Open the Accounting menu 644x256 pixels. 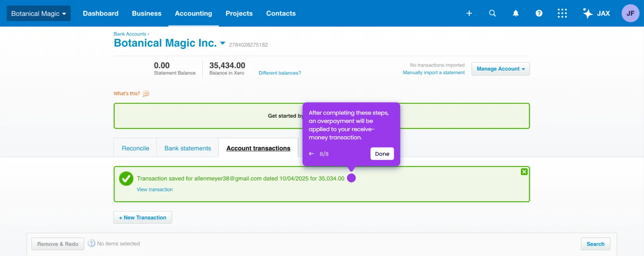193,13
